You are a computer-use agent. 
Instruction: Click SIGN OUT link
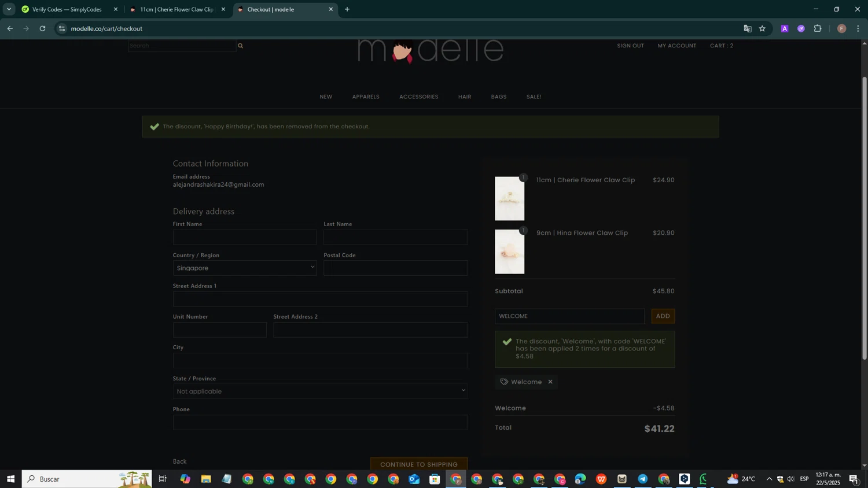[x=630, y=46]
